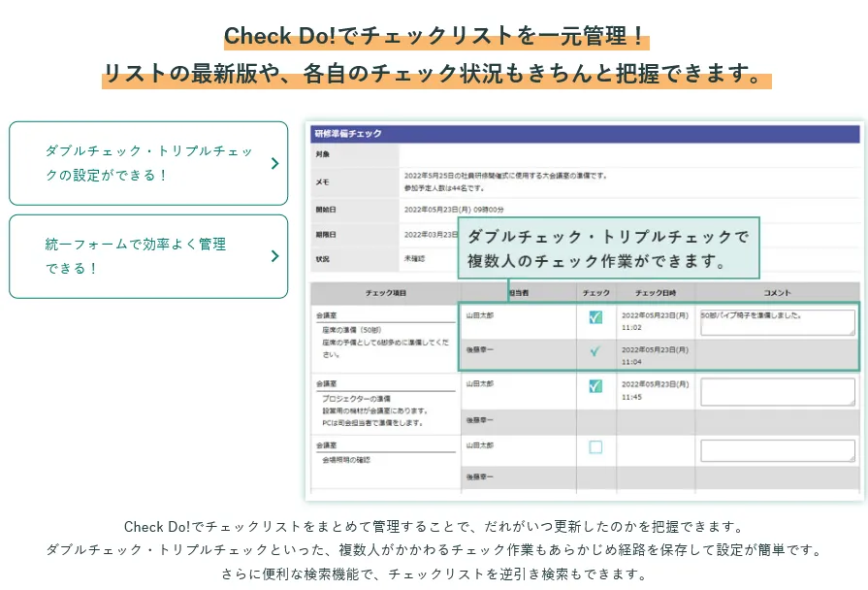868x590 pixels.
Task: Click the 会場照明の確認 item text
Action: click(346, 460)
